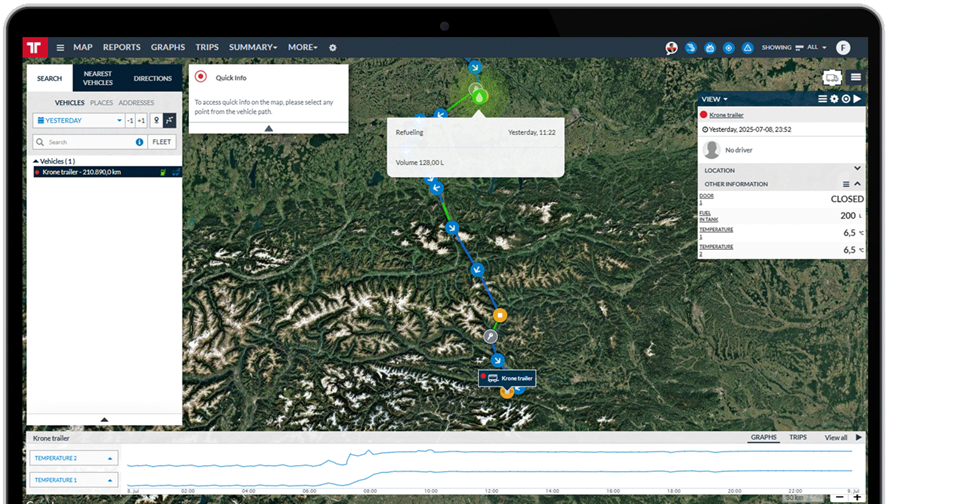
Task: Click the blue info icon in search box
Action: pos(139,142)
